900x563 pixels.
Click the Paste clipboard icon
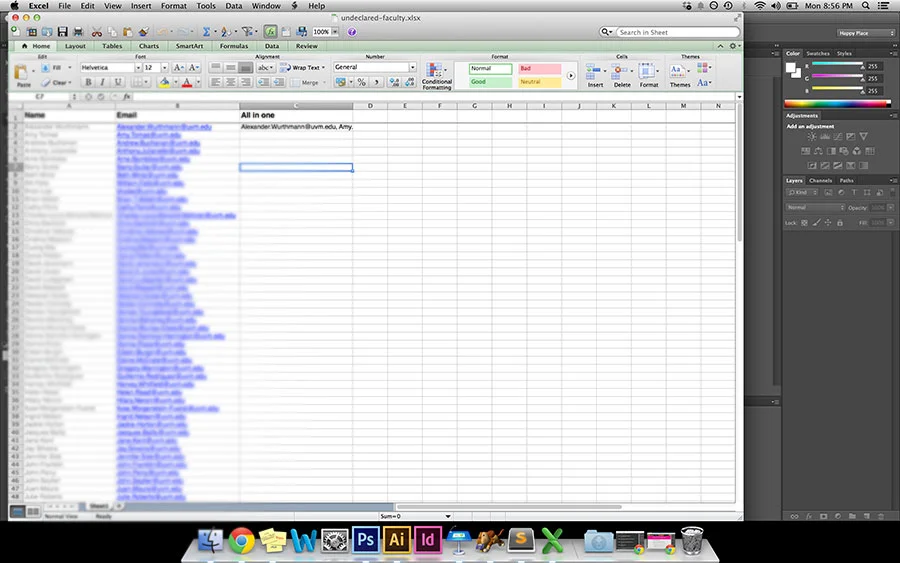(21, 72)
